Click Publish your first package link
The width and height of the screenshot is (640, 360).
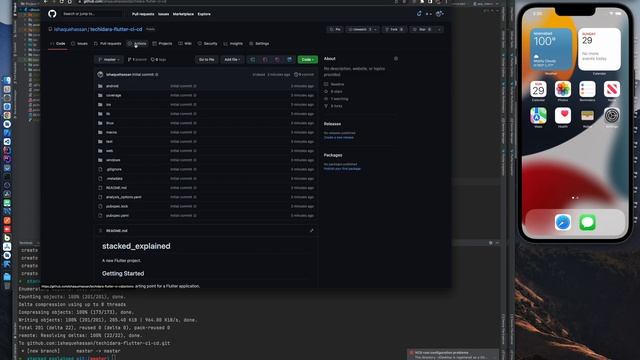[342, 169]
